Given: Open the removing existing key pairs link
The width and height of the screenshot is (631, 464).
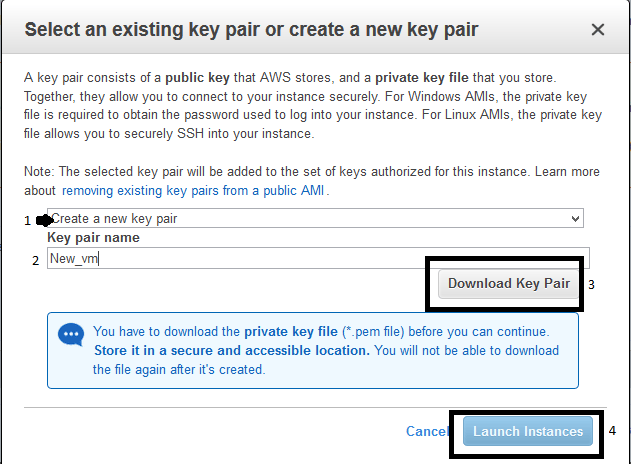Looking at the screenshot, I should 194,190.
